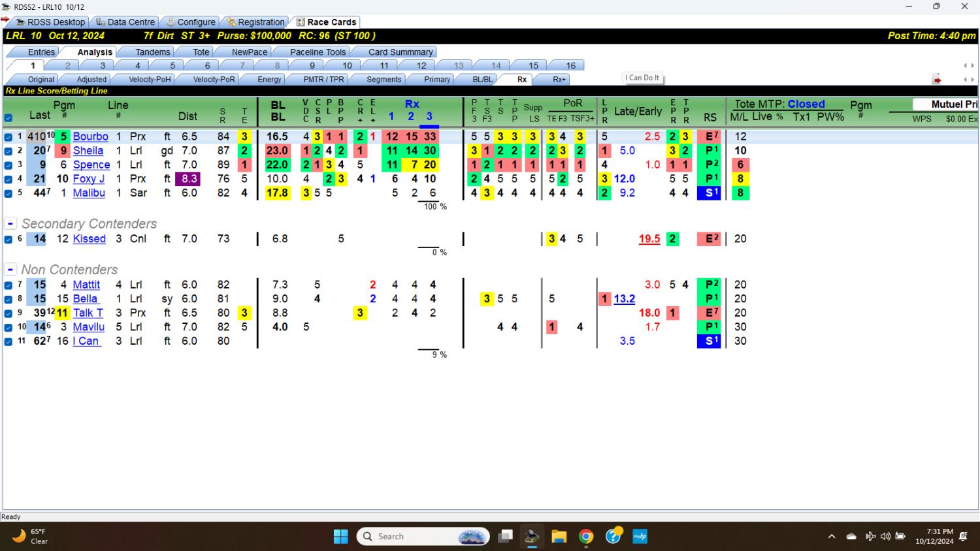
Task: Open OneDrive cloud icon in tray
Action: (851, 537)
